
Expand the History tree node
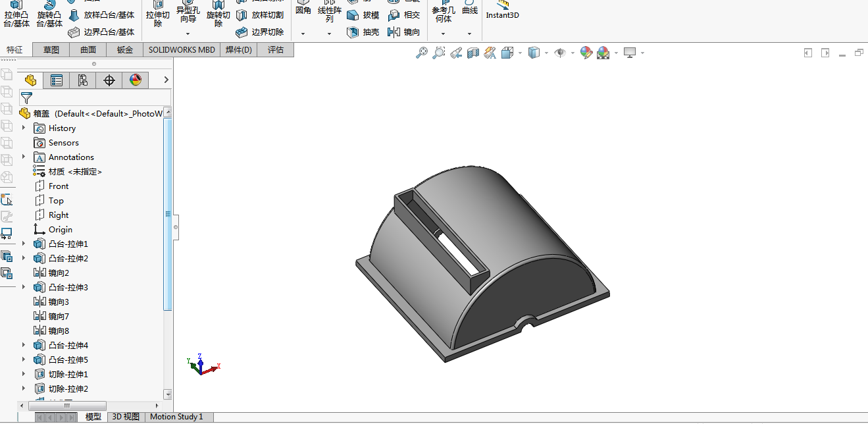click(24, 128)
